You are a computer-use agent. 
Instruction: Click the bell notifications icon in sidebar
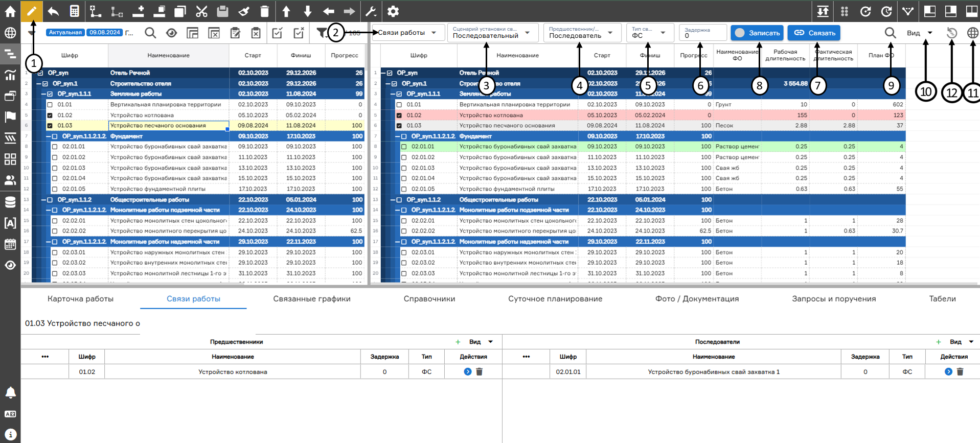tap(10, 392)
